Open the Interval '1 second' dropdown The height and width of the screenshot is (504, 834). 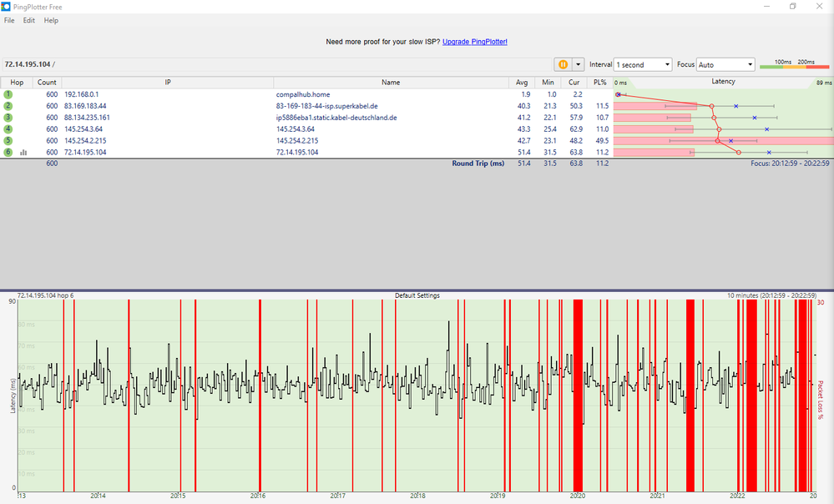[642, 64]
